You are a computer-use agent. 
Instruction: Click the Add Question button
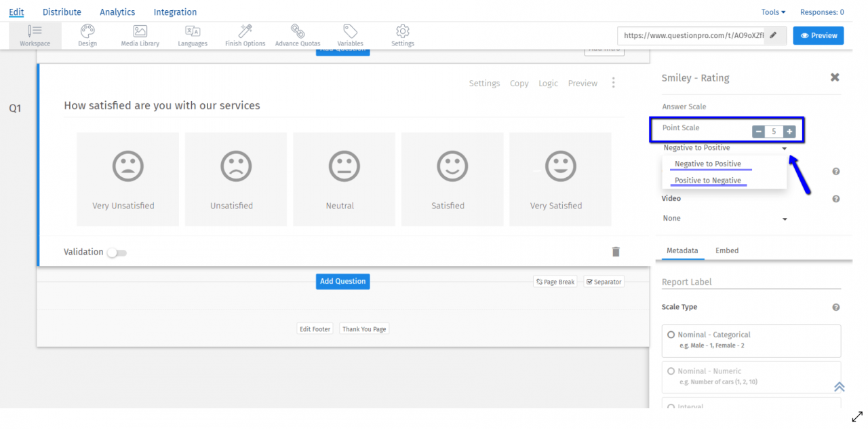(x=342, y=281)
